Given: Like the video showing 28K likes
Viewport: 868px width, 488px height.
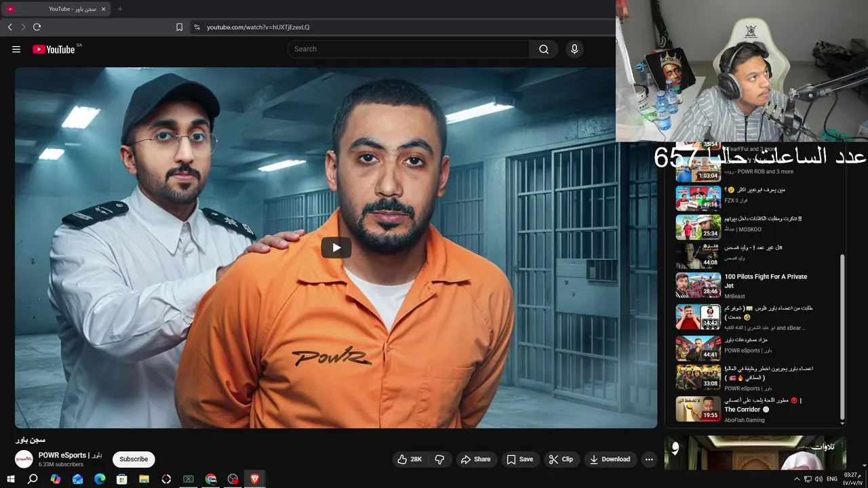Looking at the screenshot, I should tap(410, 460).
